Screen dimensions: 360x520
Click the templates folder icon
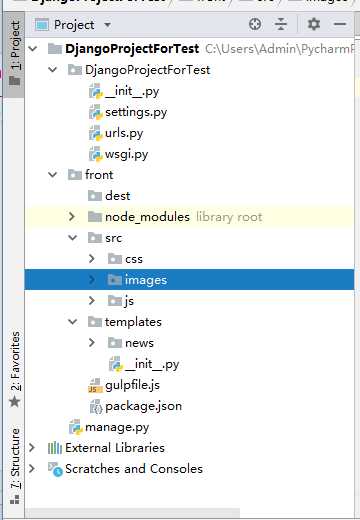[95, 322]
